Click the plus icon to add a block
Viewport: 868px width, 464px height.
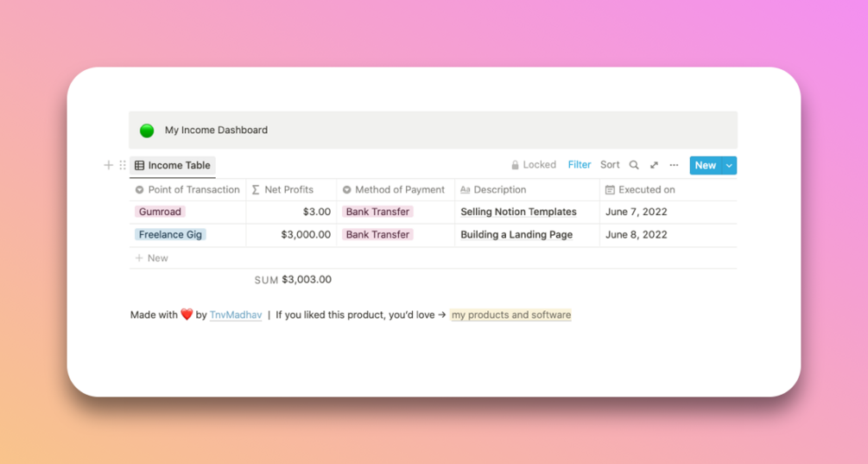[108, 165]
